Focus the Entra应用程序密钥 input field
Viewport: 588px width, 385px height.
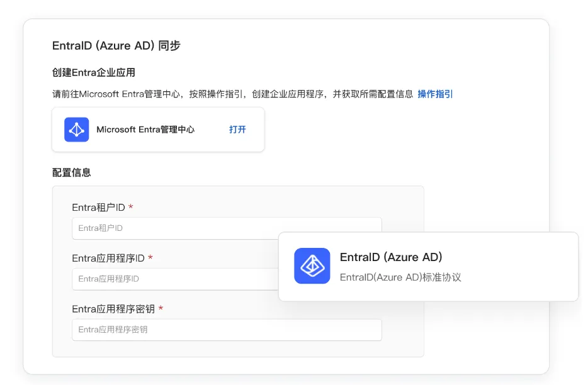tap(227, 330)
